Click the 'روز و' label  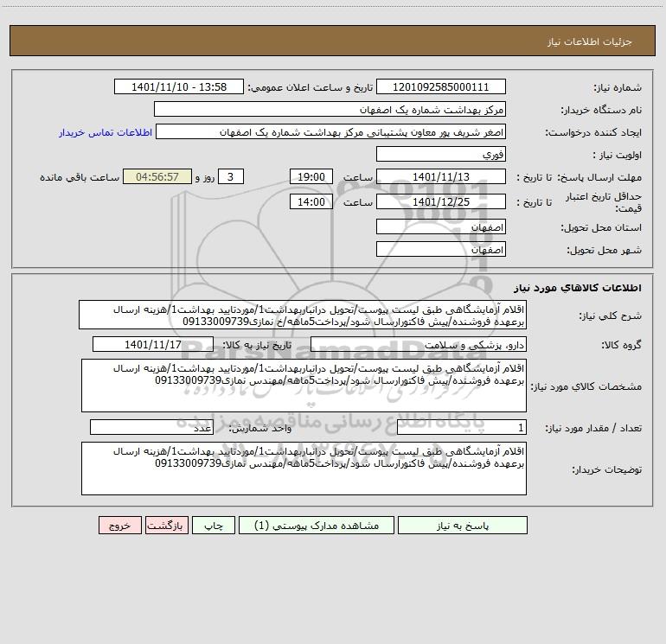pyautogui.click(x=205, y=177)
